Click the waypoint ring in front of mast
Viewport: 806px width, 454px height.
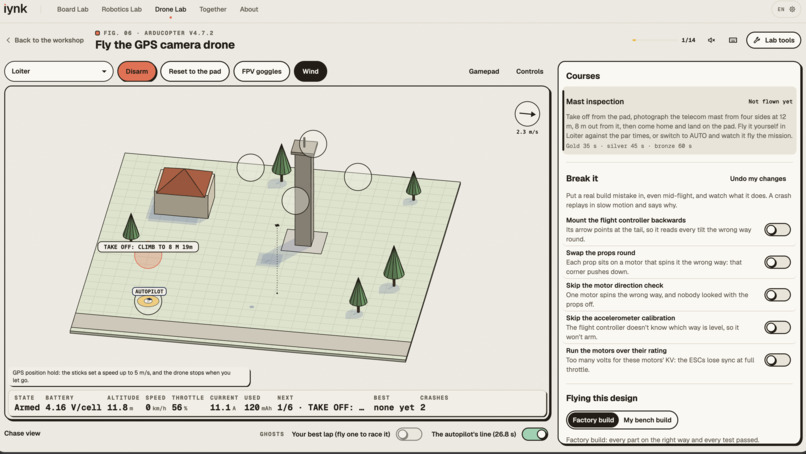click(296, 201)
